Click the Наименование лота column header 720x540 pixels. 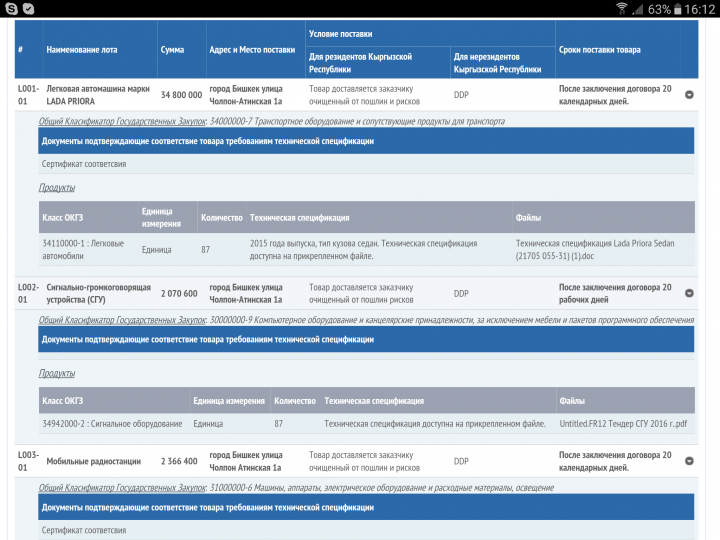tap(82, 50)
